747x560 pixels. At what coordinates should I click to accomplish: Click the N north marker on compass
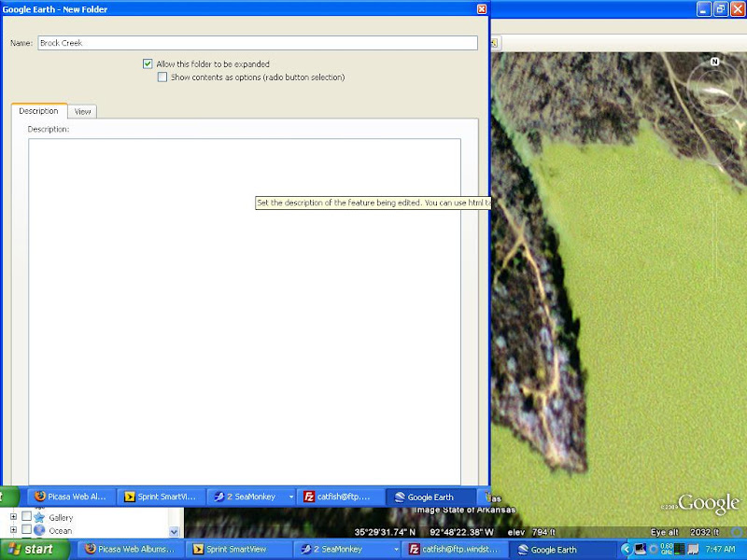[714, 62]
